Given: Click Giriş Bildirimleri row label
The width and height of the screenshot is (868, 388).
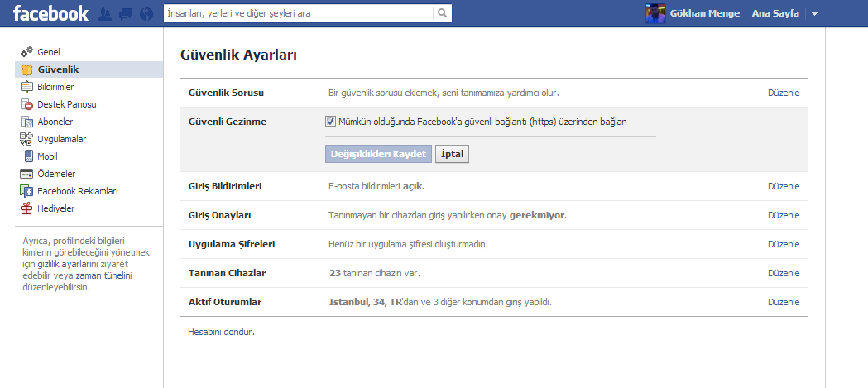Looking at the screenshot, I should (225, 186).
